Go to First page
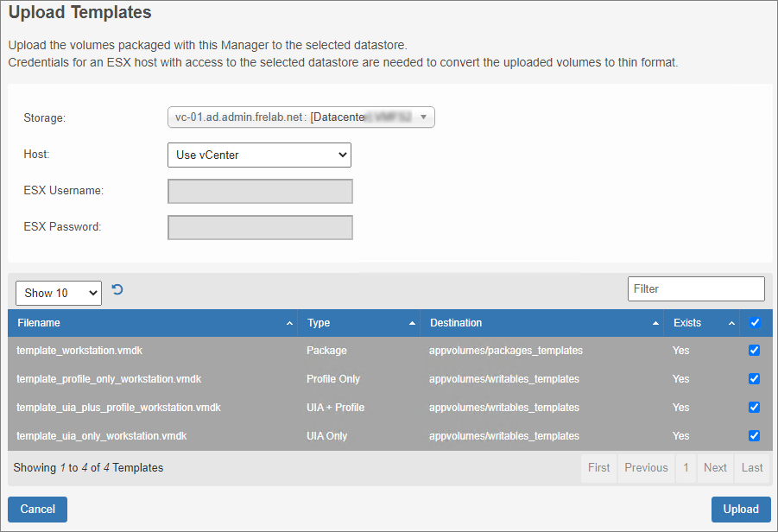This screenshot has height=532, width=778. coord(598,468)
